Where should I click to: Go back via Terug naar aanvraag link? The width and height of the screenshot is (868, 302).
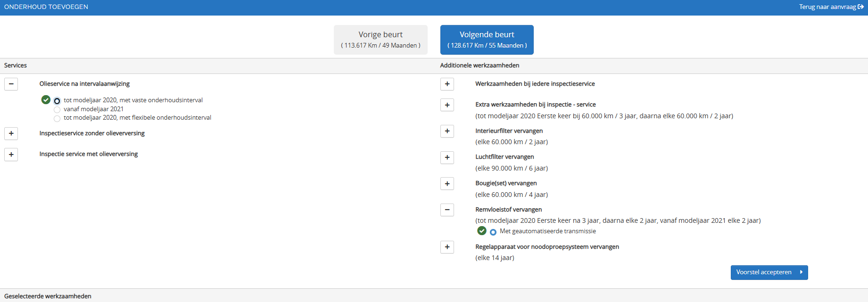coord(831,7)
